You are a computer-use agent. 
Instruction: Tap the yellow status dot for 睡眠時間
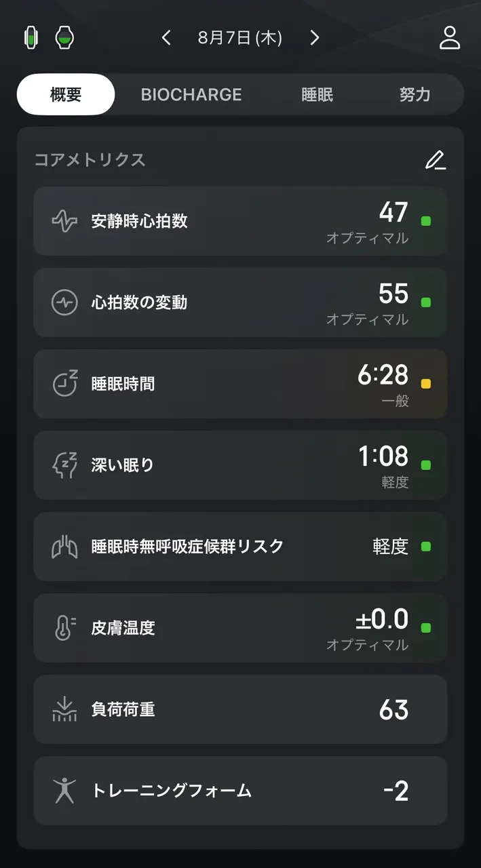pos(426,384)
